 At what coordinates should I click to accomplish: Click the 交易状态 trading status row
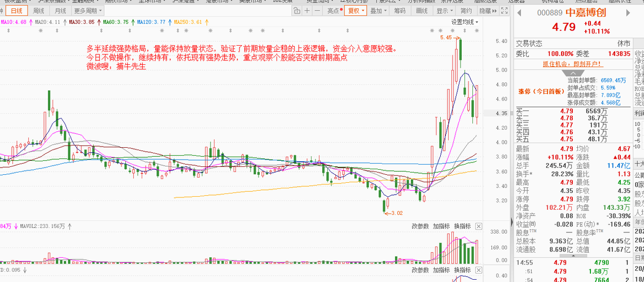(573, 44)
